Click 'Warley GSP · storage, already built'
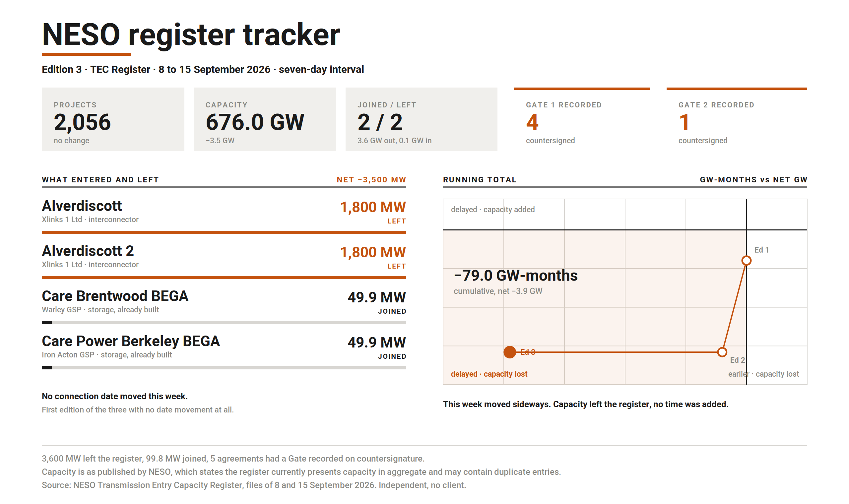The image size is (849, 504). click(100, 310)
